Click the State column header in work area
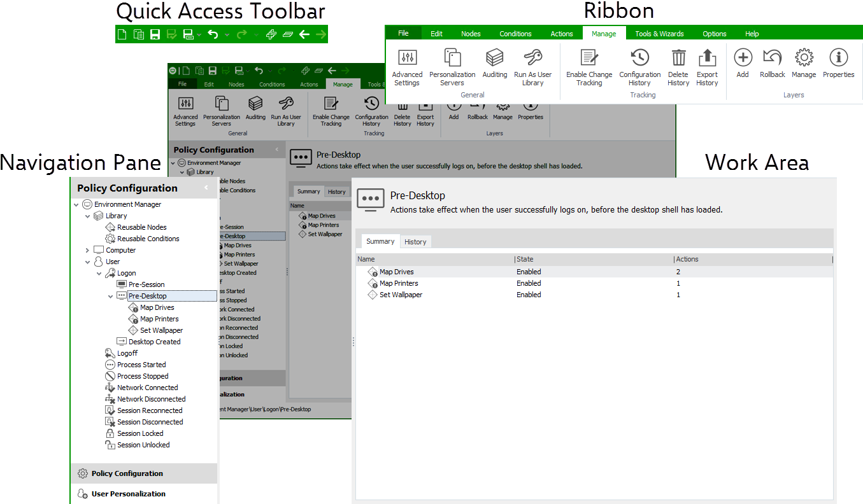Viewport: 863px width, 504px height. click(525, 260)
